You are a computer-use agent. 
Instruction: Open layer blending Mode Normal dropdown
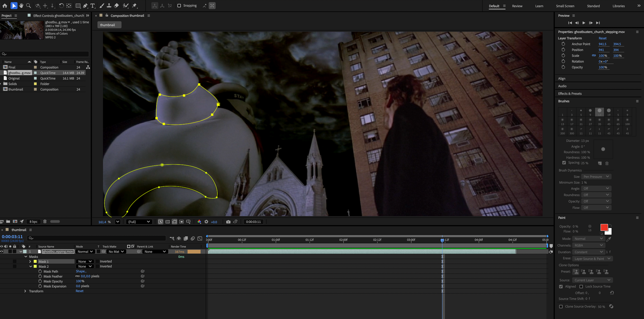[x=85, y=252]
